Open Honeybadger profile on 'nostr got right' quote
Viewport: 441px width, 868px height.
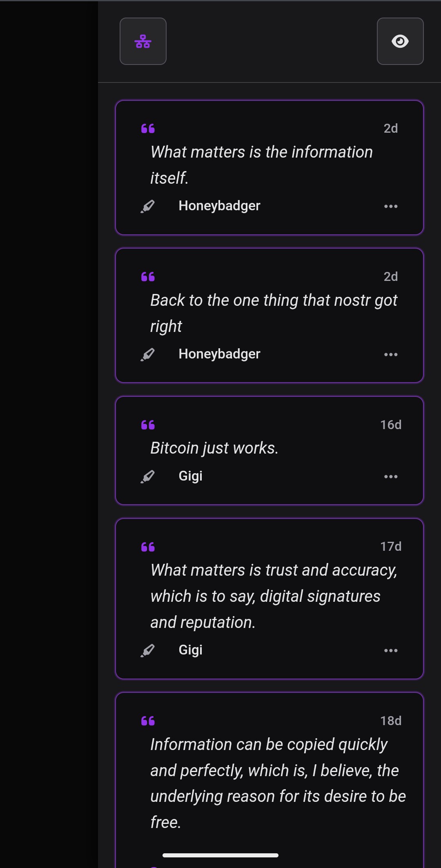[219, 354]
